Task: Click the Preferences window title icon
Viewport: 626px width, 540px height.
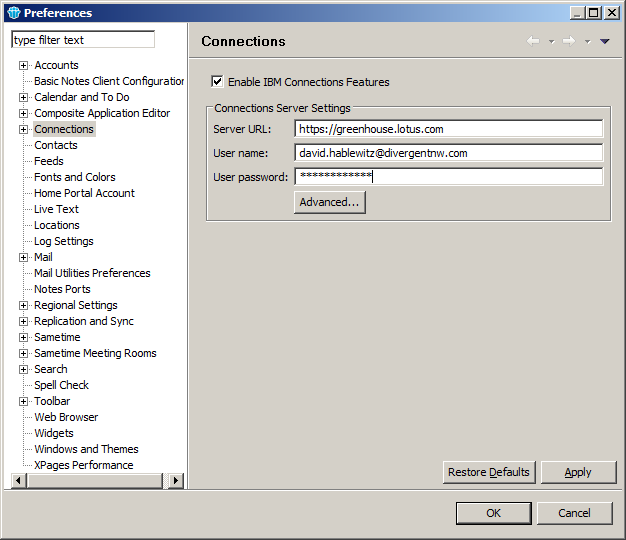Action: (13, 13)
